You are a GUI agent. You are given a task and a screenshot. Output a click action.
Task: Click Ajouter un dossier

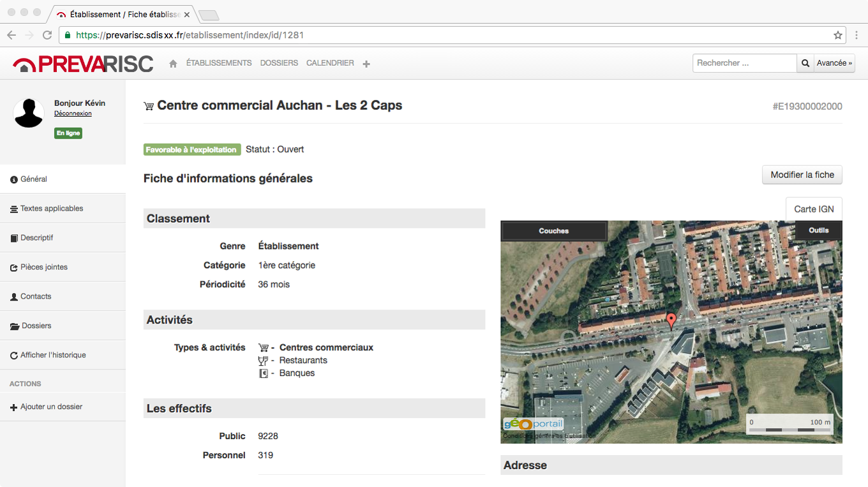pyautogui.click(x=63, y=407)
